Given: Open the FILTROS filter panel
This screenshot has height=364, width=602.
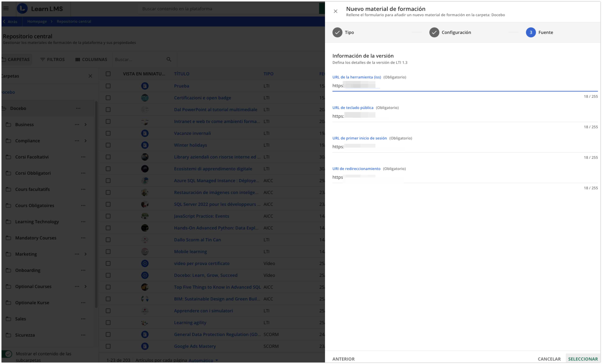Looking at the screenshot, I should tap(52, 59).
